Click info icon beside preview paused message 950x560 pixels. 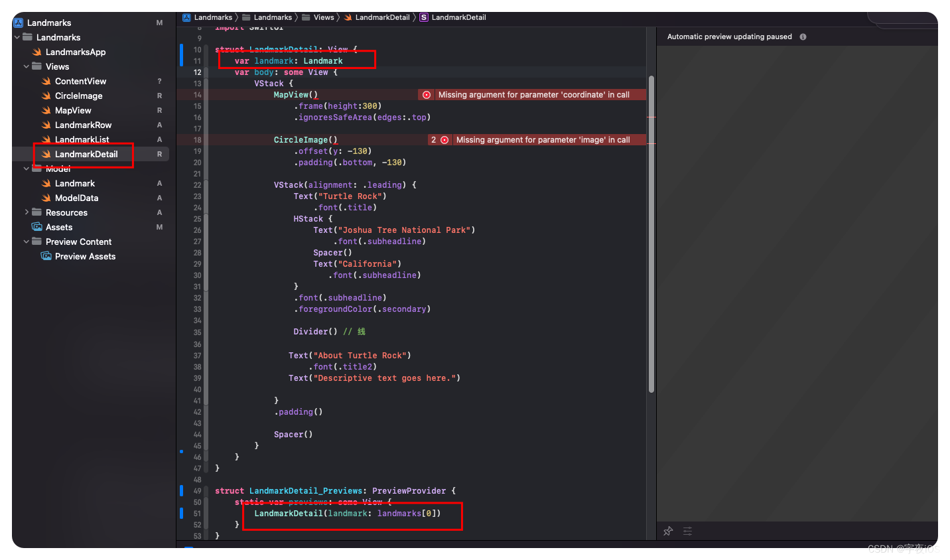[x=803, y=36]
